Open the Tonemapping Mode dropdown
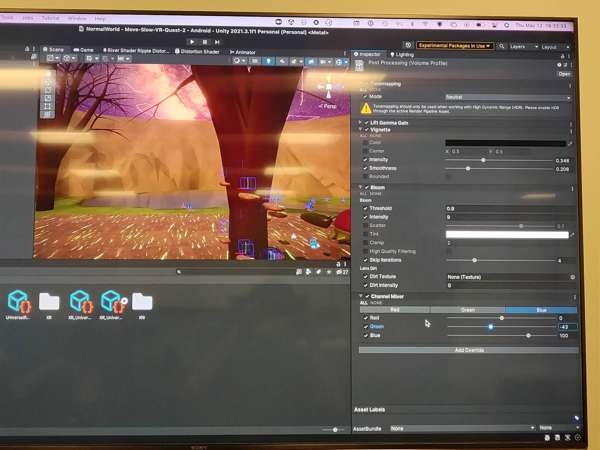Screen dimensions: 600x450 tap(507, 97)
